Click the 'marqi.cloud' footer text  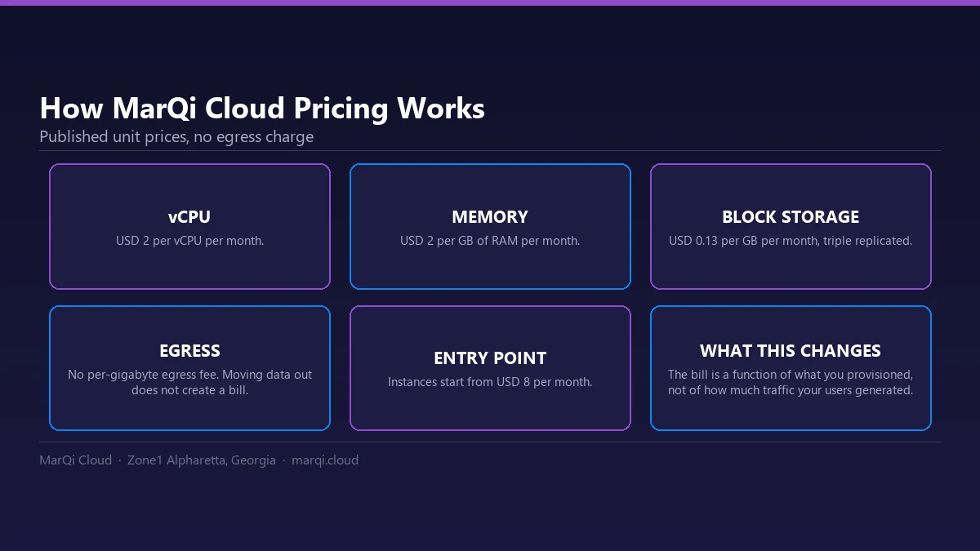pos(325,460)
